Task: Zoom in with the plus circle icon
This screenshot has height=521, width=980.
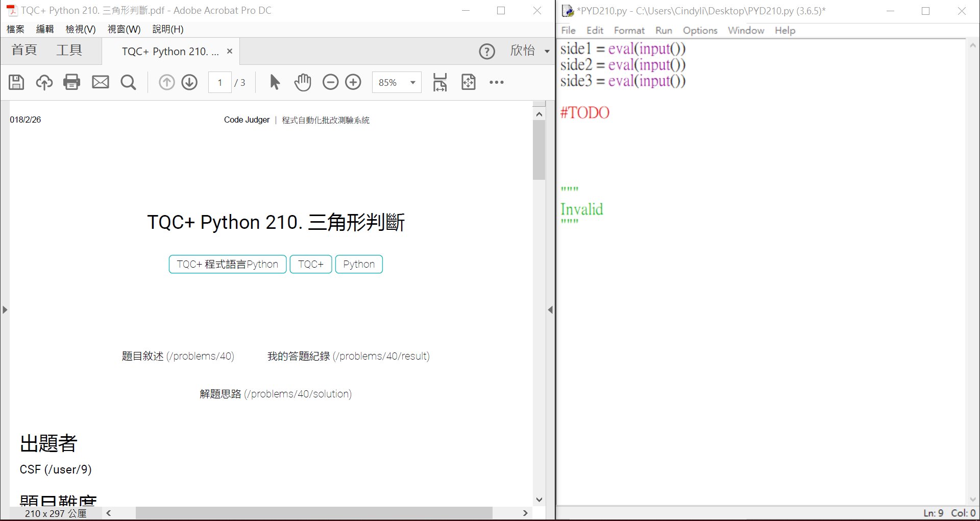Action: point(353,82)
